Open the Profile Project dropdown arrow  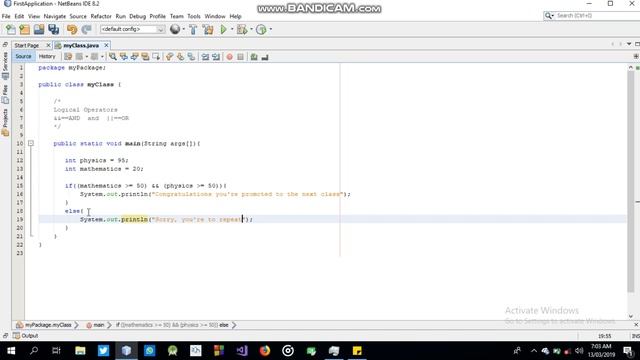point(270,29)
